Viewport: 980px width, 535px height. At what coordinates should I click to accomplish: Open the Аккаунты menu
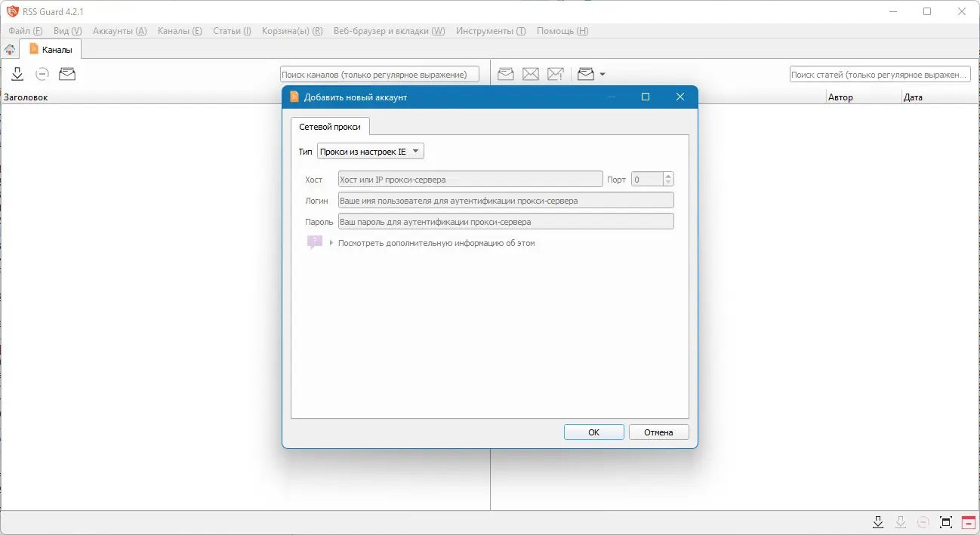[119, 31]
